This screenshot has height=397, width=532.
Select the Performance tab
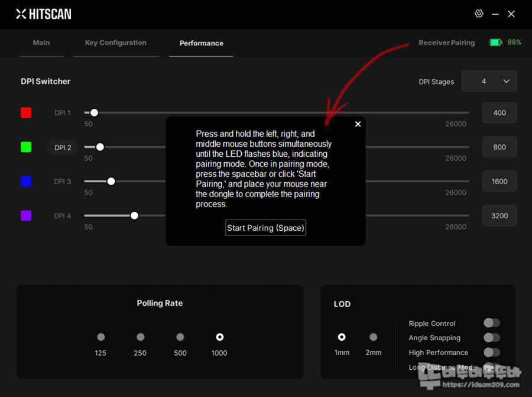tap(201, 43)
